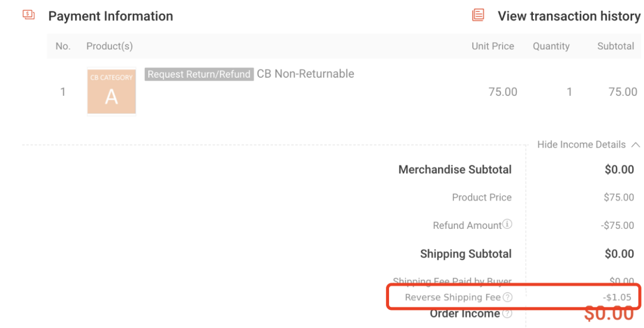Collapse details using the chevron arrow
644x328 pixels.
(x=635, y=145)
